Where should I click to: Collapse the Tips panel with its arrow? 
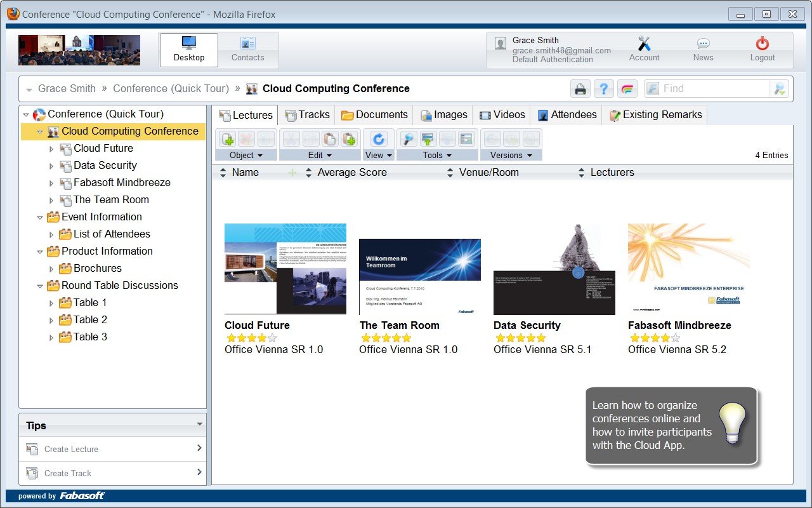click(x=200, y=424)
